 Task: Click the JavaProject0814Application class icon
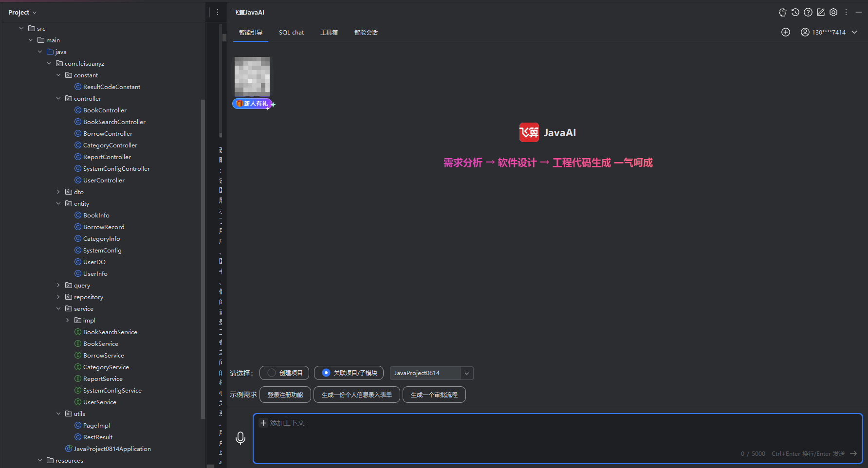coord(69,449)
